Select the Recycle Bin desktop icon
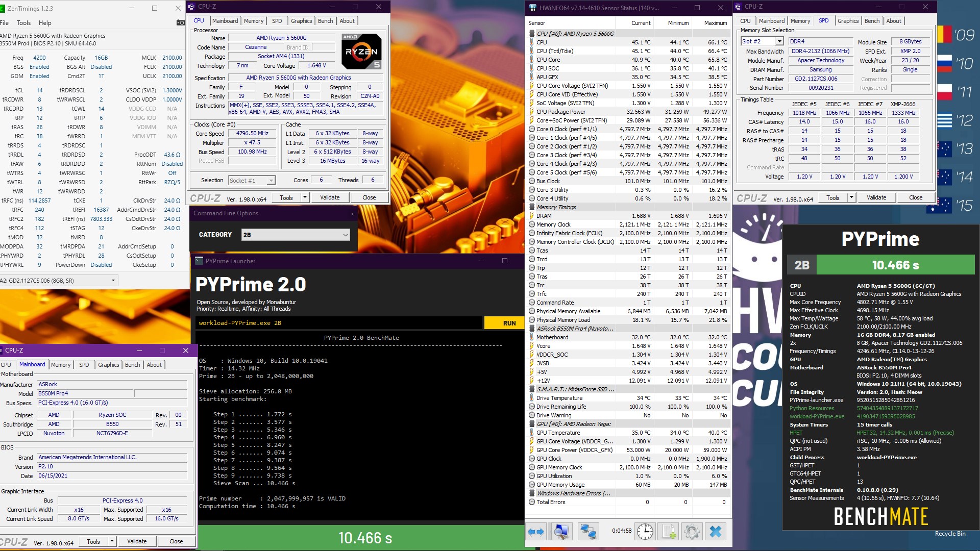Image resolution: width=980 pixels, height=551 pixels. click(x=950, y=533)
